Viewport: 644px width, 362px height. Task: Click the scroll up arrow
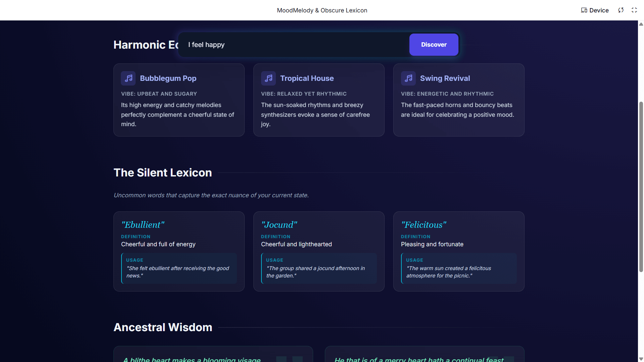641,24
